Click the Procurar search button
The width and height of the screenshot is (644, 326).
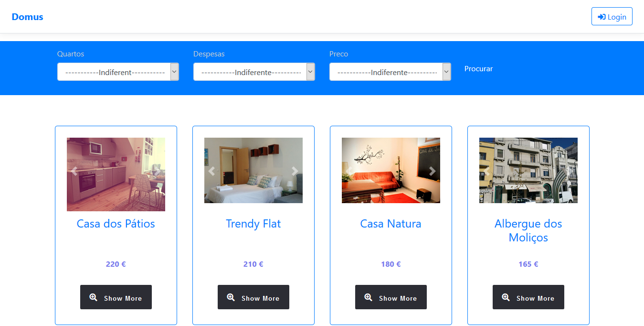478,69
